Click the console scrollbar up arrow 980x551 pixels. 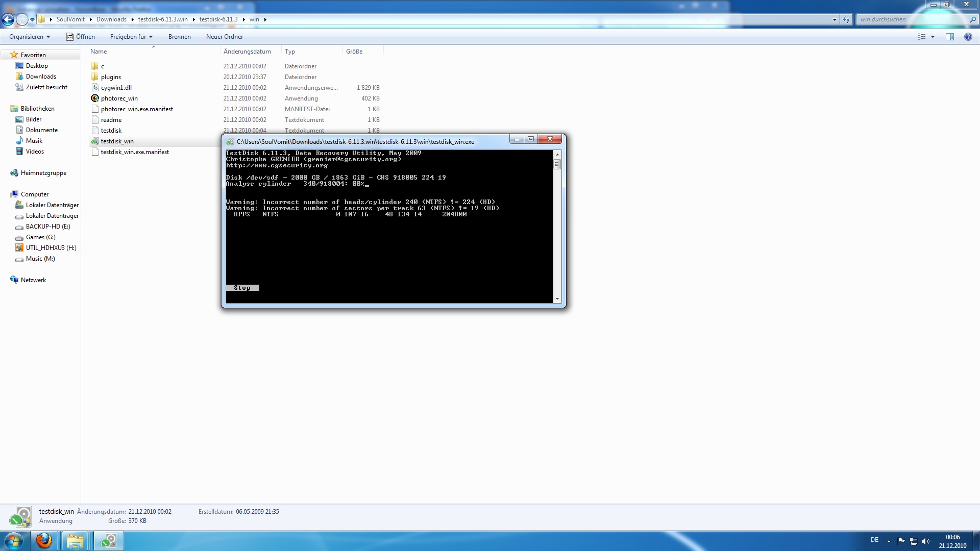point(557,154)
